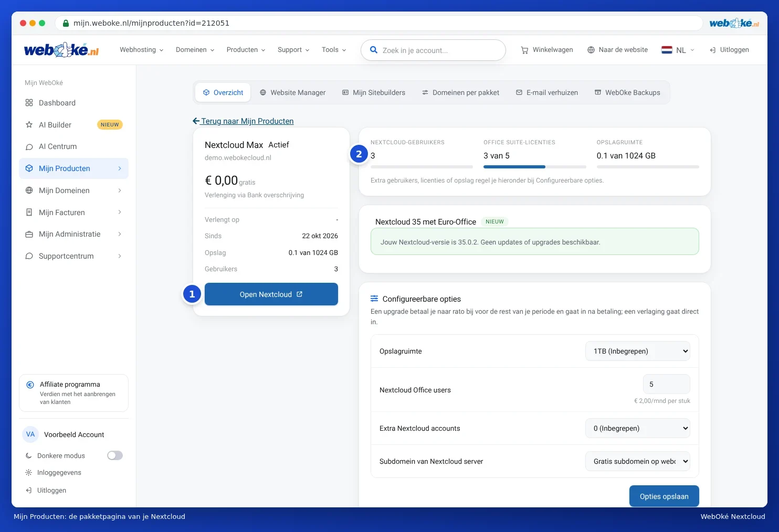Click the Opslagruimte usage progress bar
Viewport: 779px width, 532px height.
coord(648,167)
